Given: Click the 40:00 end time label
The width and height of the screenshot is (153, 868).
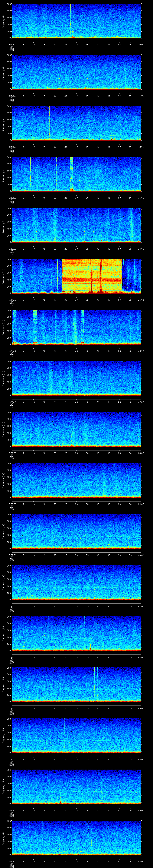Looking at the screenshot, I should (141, 555).
